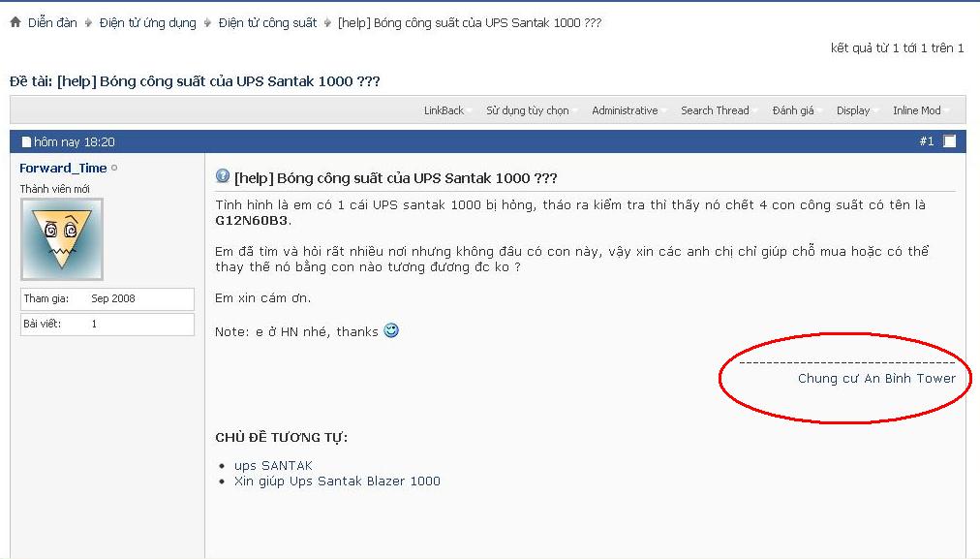Click the smiley emoticon after thanks
Screen dimensions: 980x559
click(x=391, y=330)
